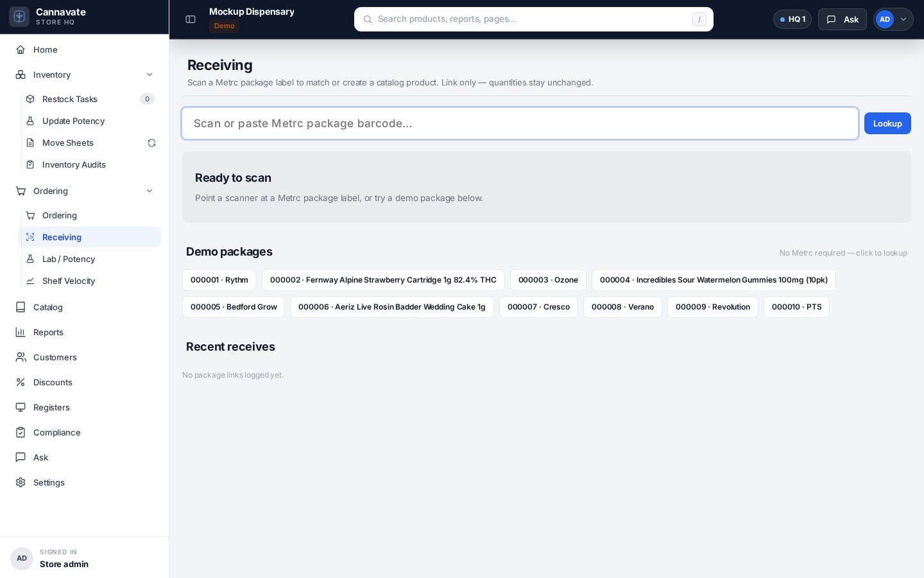Image resolution: width=924 pixels, height=578 pixels.
Task: Select demo package 000001 · Rythm
Action: [219, 280]
